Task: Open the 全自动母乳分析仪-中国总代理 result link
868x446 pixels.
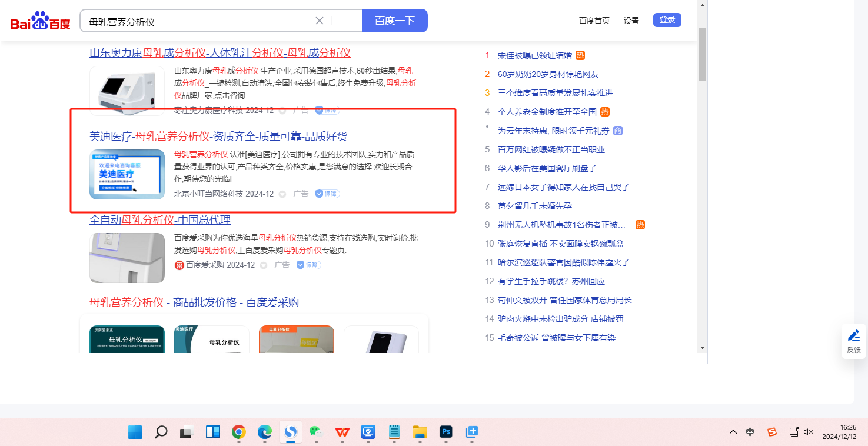Action: point(160,220)
